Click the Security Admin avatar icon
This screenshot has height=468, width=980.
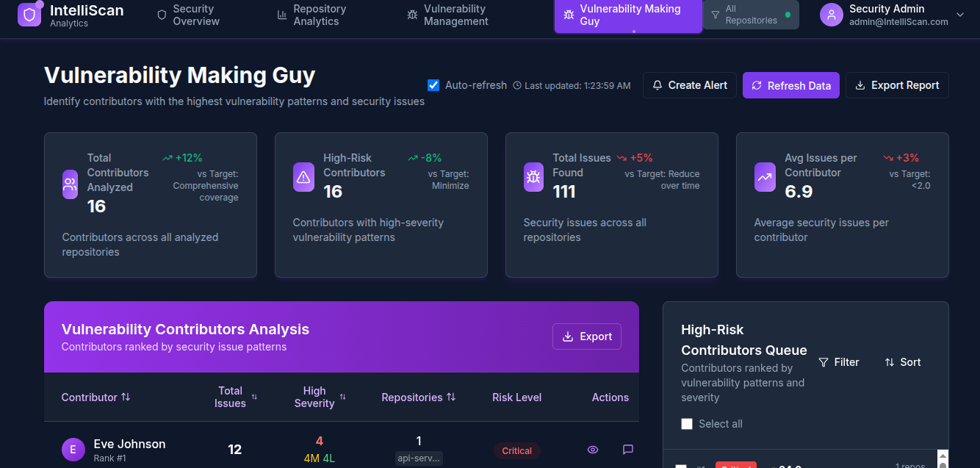(x=831, y=15)
